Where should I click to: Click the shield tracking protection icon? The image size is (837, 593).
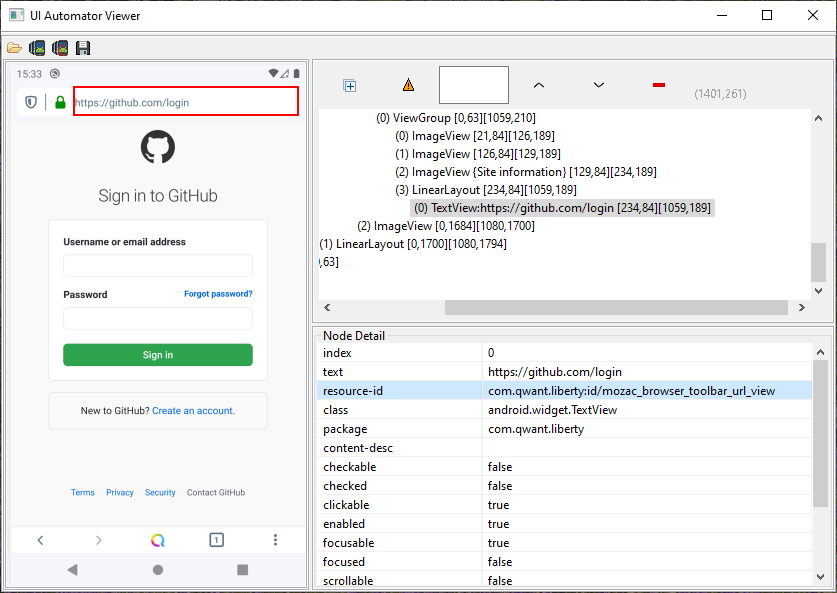31,102
